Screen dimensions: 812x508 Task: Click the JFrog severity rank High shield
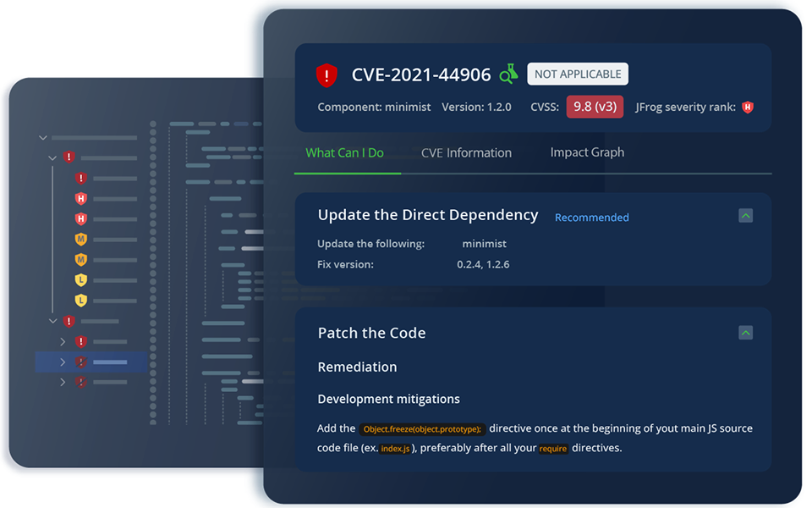click(x=747, y=108)
